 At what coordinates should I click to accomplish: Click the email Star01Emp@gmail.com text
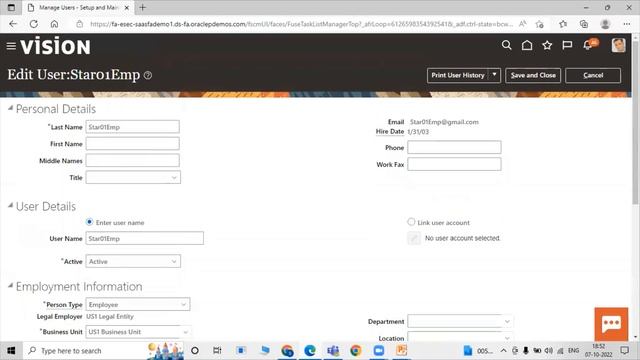click(x=444, y=122)
